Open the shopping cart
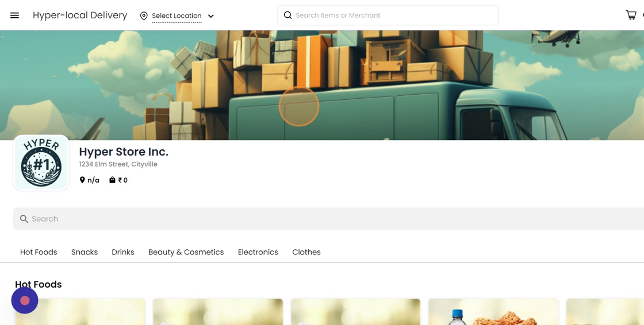Viewport: 644px width, 325px height. point(631,16)
